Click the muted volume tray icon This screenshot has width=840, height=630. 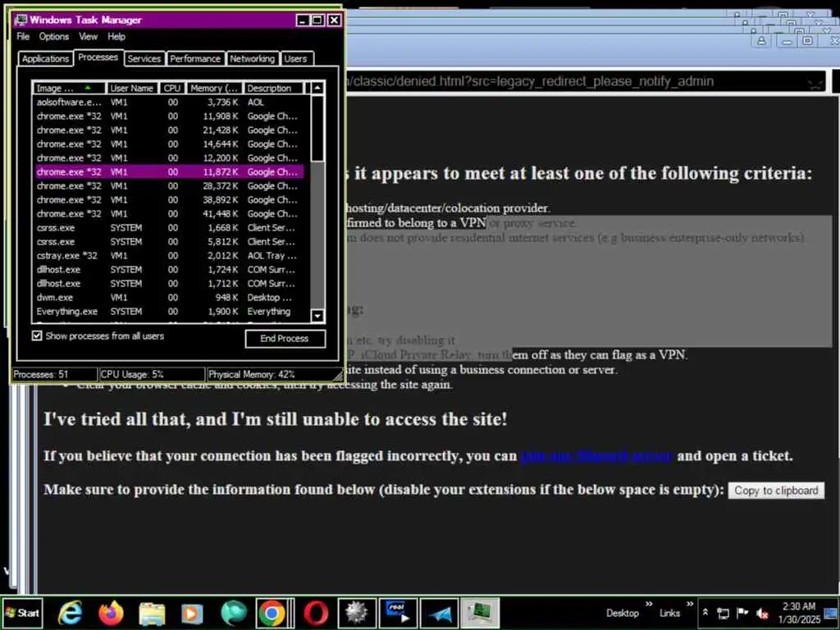[x=762, y=613]
